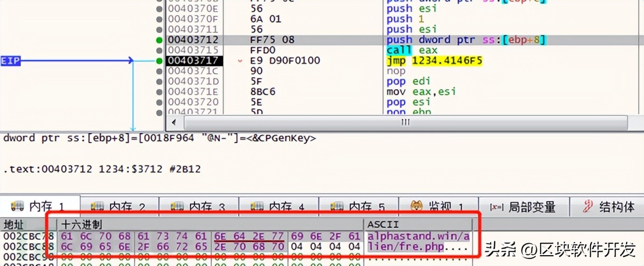
Task: Select opcode byte '5F' at 0040371D
Action: pyautogui.click(x=257, y=81)
